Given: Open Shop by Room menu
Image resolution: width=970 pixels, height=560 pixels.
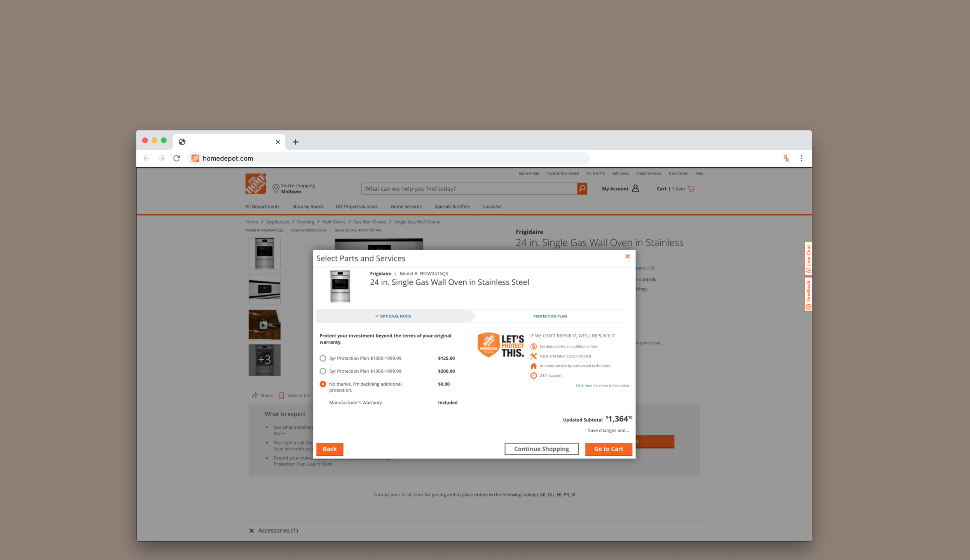Looking at the screenshot, I should coord(307,207).
